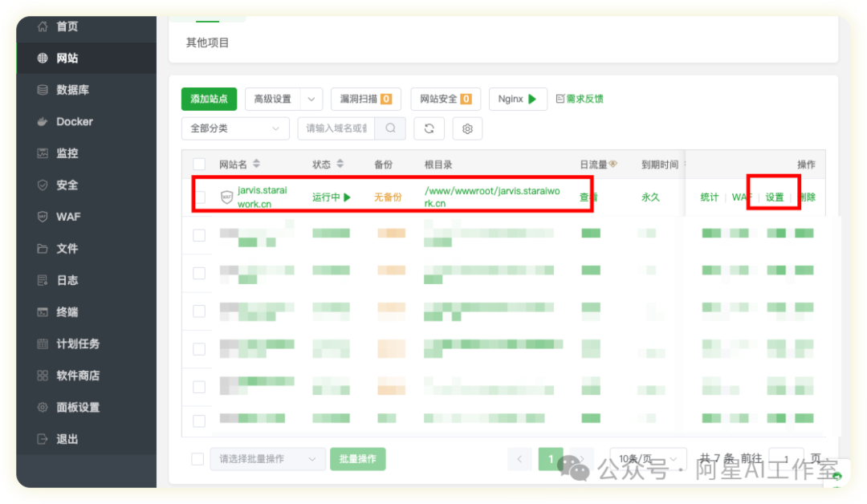Click the table settings gear icon
The image size is (867, 504).
(467, 128)
